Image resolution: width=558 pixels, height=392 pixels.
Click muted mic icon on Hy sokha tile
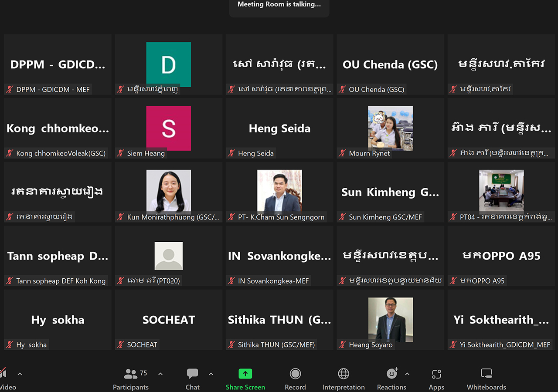[10, 345]
